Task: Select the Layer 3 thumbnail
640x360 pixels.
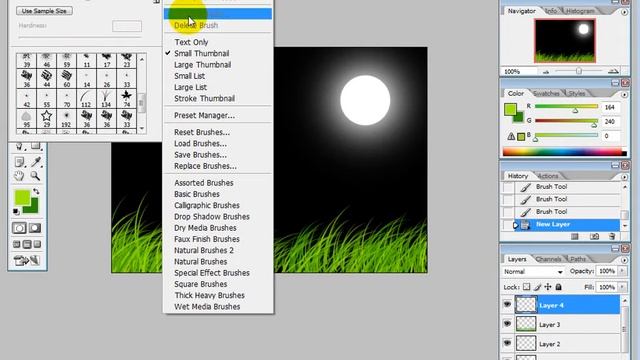Action: pyautogui.click(x=526, y=324)
